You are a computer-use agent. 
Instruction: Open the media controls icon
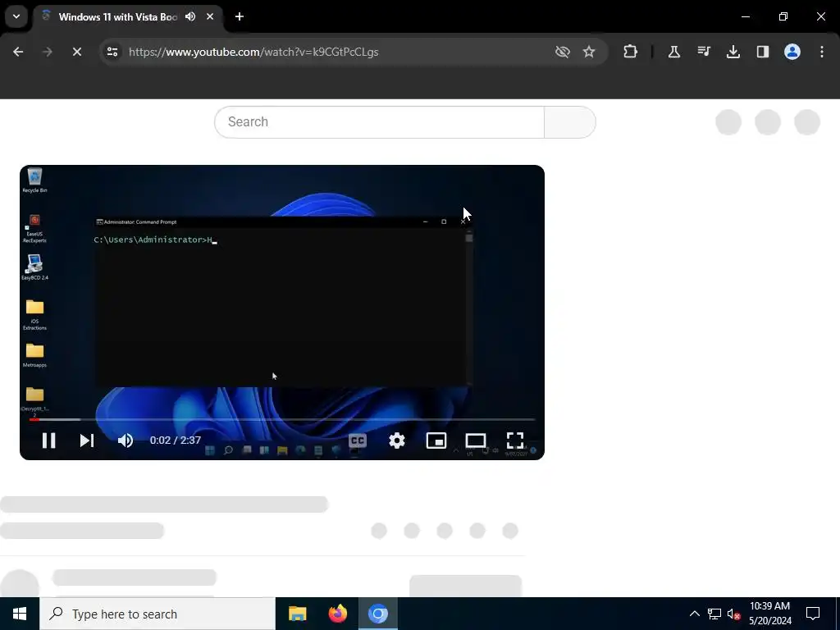[x=703, y=52]
